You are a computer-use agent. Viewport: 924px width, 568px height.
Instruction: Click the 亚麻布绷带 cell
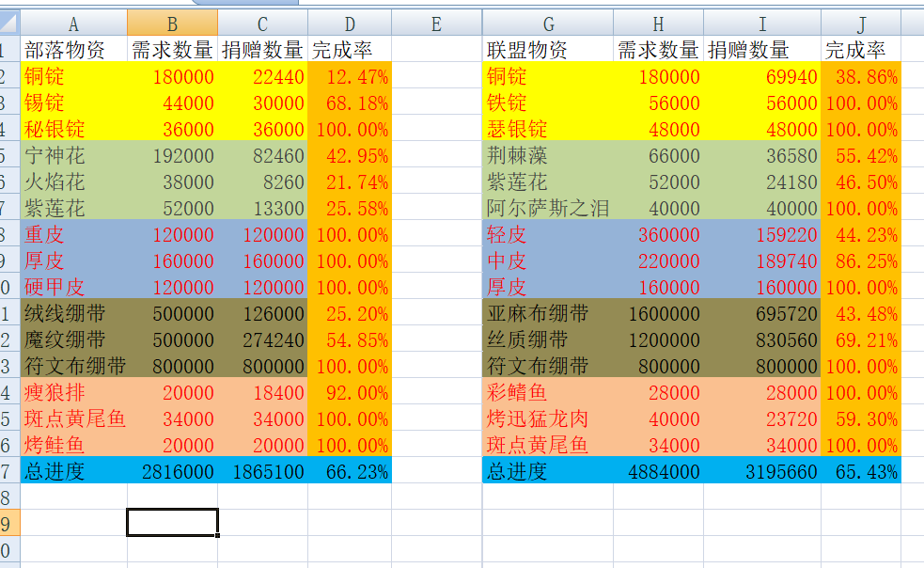point(548,313)
